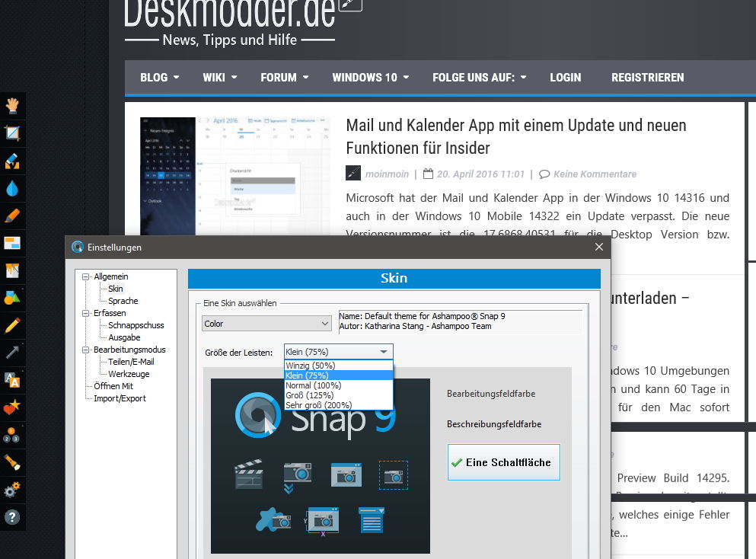Open the BLOG menu on website
This screenshot has width=756, height=559.
[160, 77]
